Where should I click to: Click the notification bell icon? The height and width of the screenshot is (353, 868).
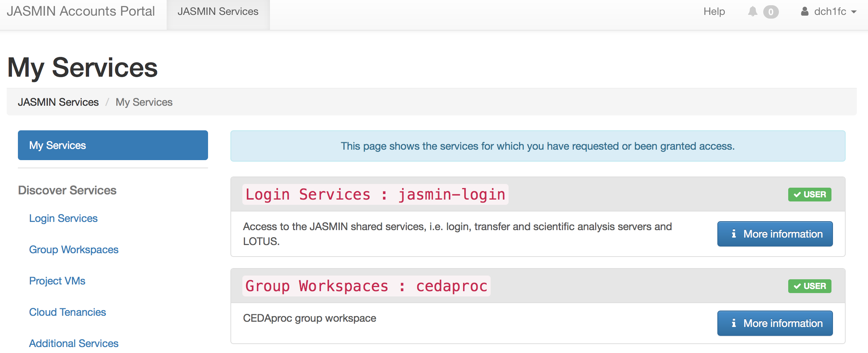click(x=752, y=12)
